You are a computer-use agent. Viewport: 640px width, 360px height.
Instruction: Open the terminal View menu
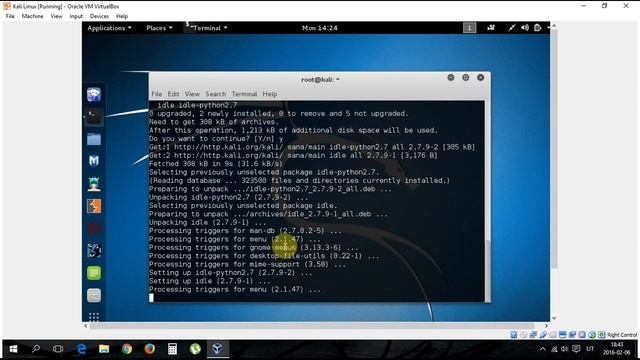tap(192, 94)
